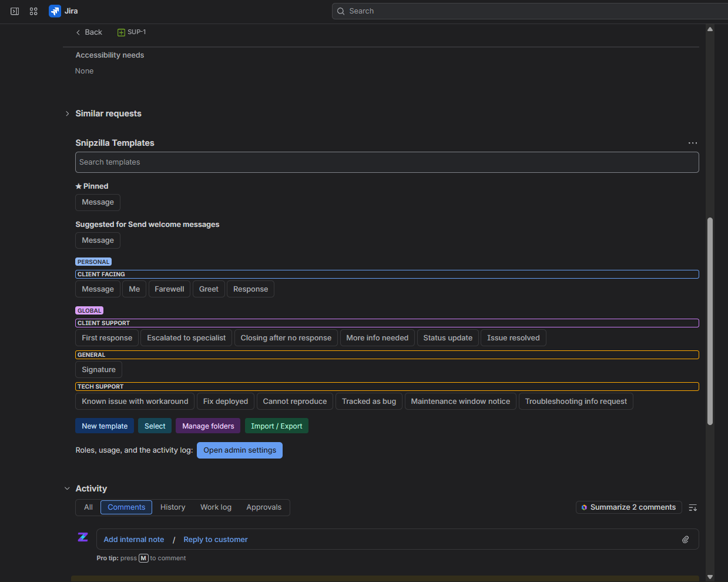Image resolution: width=728 pixels, height=582 pixels.
Task: Insert the More info needed template
Action: click(377, 338)
